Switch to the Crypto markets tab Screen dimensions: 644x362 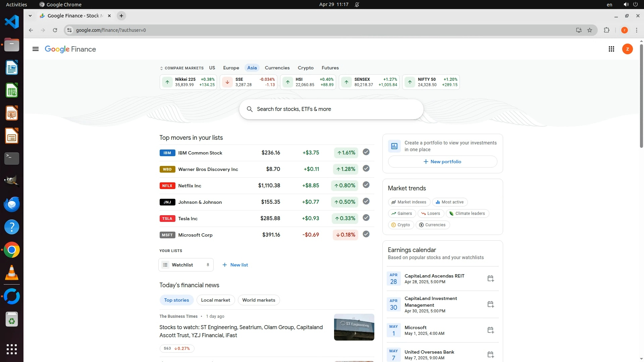pyautogui.click(x=305, y=68)
